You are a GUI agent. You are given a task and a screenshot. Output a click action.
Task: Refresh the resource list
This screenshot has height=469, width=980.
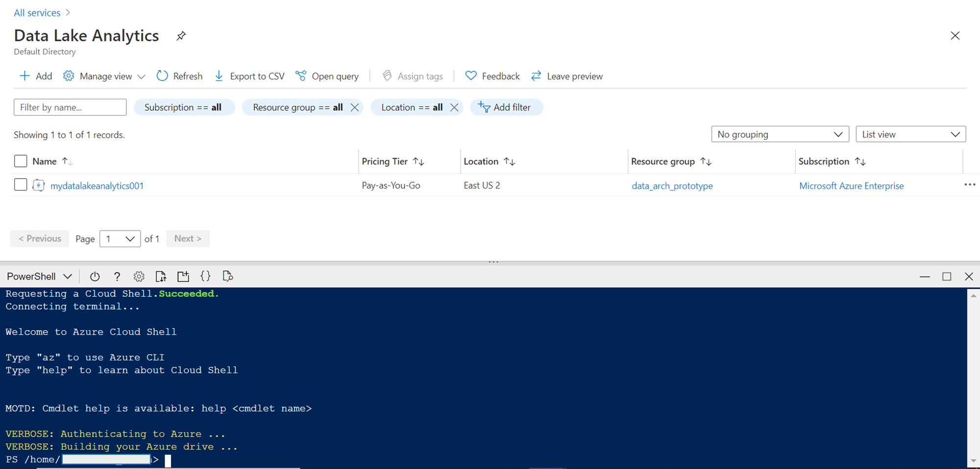(179, 76)
